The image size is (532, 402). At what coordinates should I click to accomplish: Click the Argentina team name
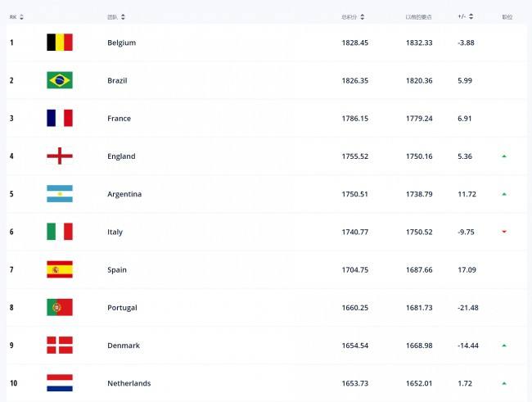[124, 194]
